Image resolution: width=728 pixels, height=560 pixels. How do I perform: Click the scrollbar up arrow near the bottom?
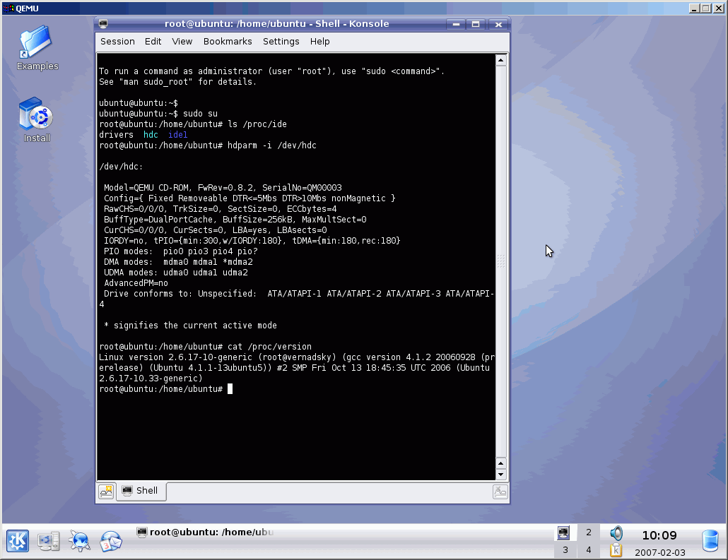[x=500, y=463]
